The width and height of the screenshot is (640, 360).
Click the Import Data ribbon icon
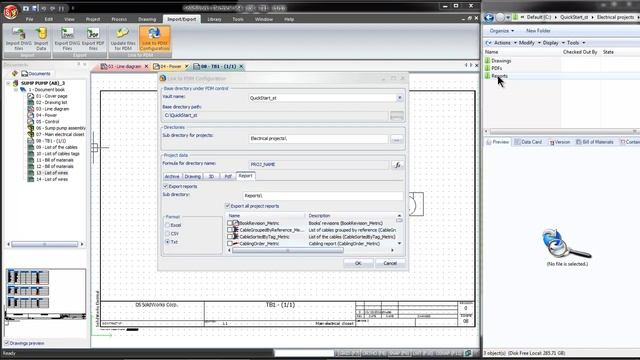(41, 39)
